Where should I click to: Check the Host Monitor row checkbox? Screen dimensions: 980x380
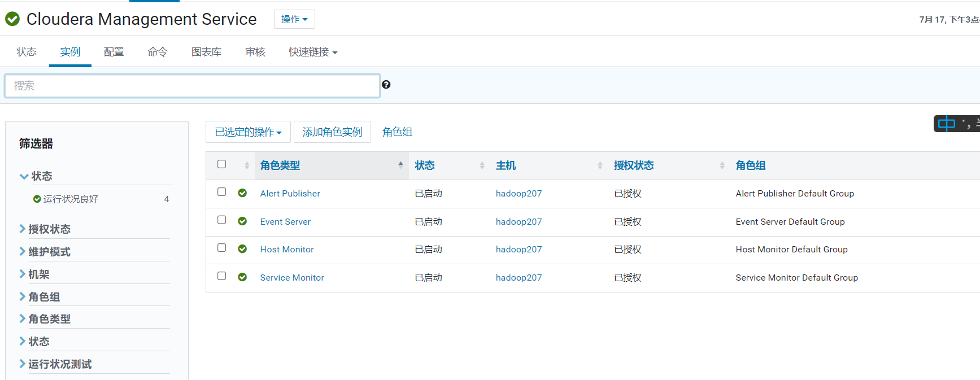pyautogui.click(x=222, y=248)
